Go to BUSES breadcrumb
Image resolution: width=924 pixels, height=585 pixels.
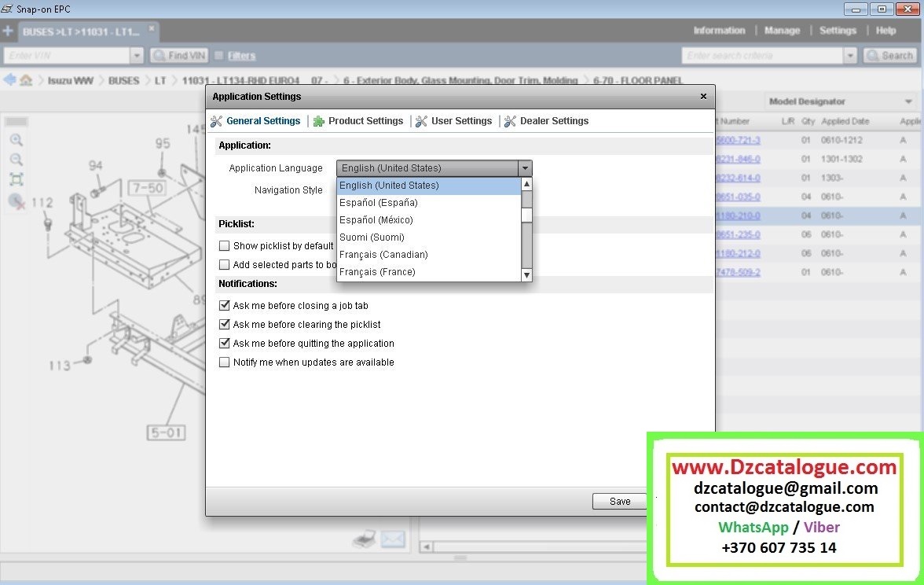point(124,80)
